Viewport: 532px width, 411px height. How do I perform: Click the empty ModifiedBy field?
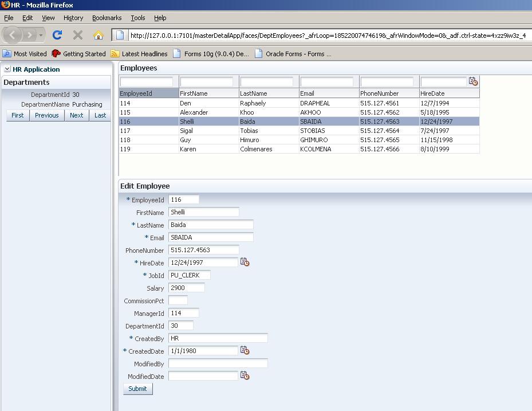coord(218,363)
